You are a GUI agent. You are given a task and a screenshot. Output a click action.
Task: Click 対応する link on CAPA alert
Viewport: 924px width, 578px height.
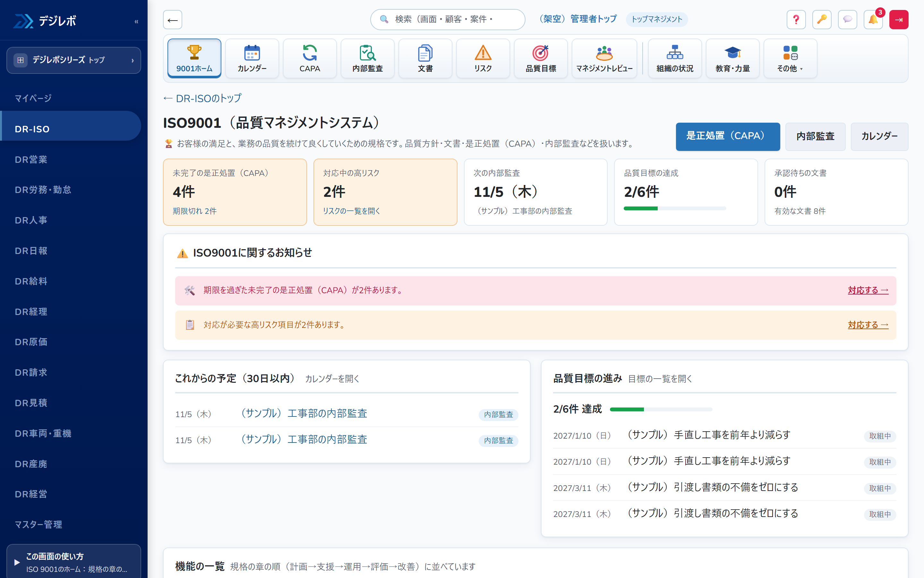pyautogui.click(x=868, y=291)
